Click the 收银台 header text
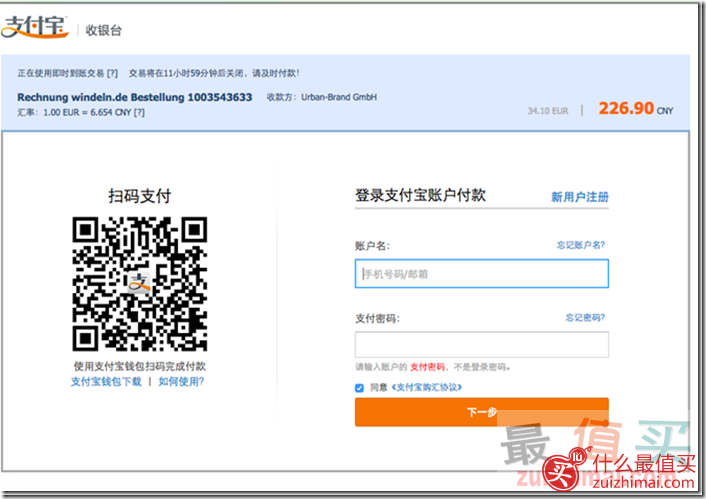This screenshot has width=706, height=499. point(104,30)
